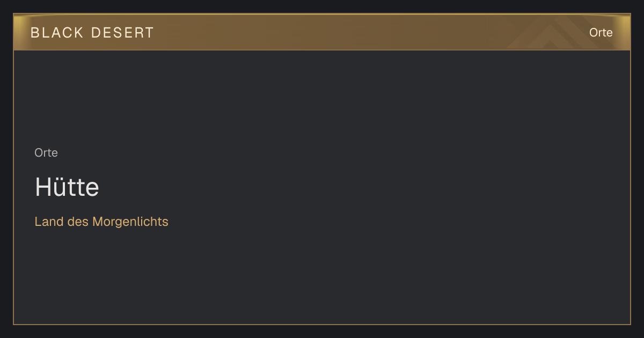Click the Hütte page heading
This screenshot has width=644, height=338.
point(67,187)
